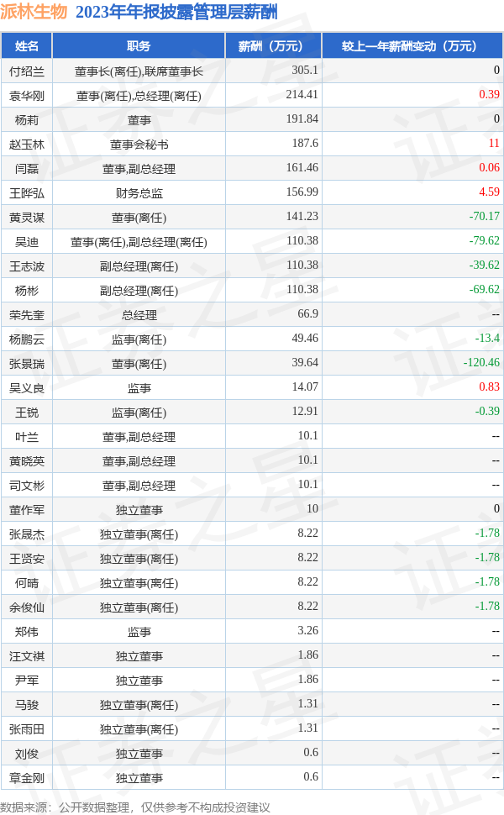The width and height of the screenshot is (504, 815).
Task: Click the green change value -120.46
Action: (x=481, y=363)
